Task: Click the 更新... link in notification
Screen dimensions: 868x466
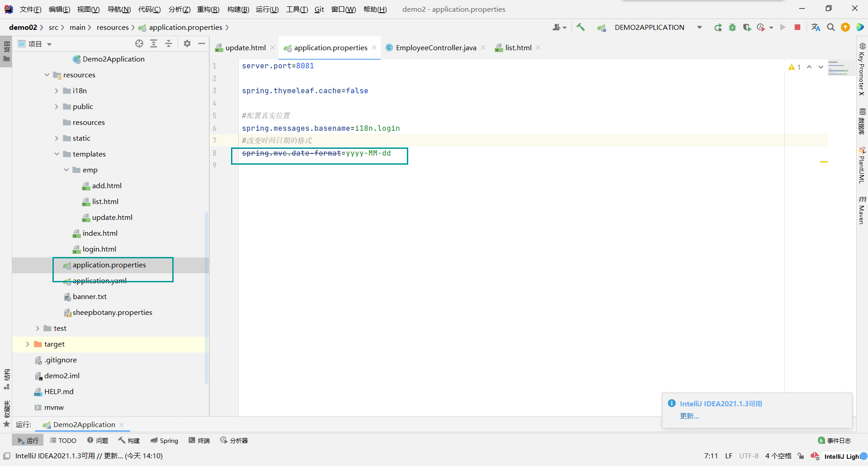Action: (x=689, y=416)
